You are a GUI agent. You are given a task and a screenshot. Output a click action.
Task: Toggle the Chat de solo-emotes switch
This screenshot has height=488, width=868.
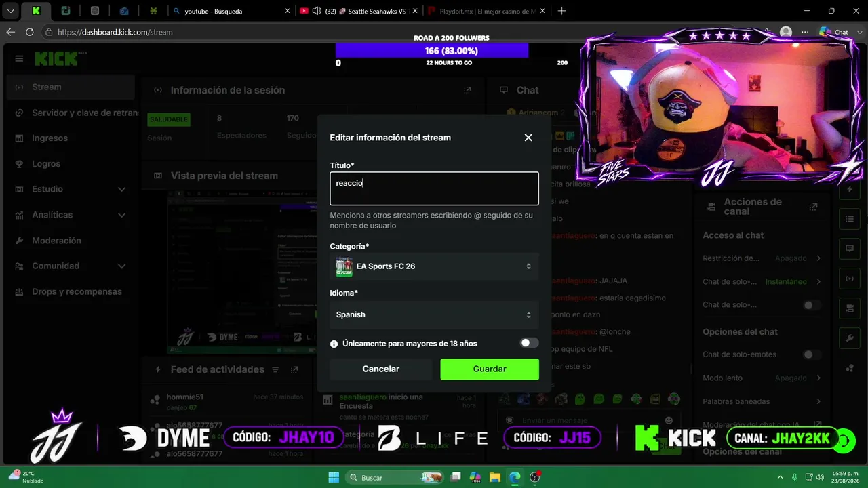(810, 354)
